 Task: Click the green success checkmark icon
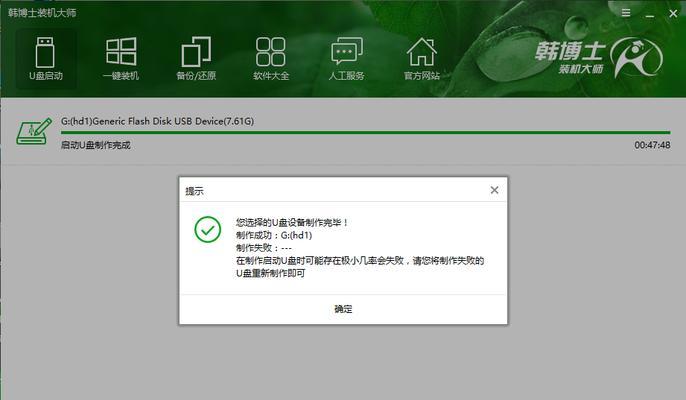tap(208, 229)
